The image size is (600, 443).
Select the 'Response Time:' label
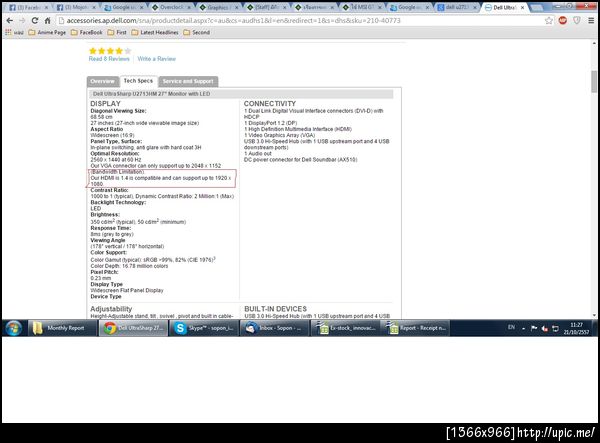point(111,228)
